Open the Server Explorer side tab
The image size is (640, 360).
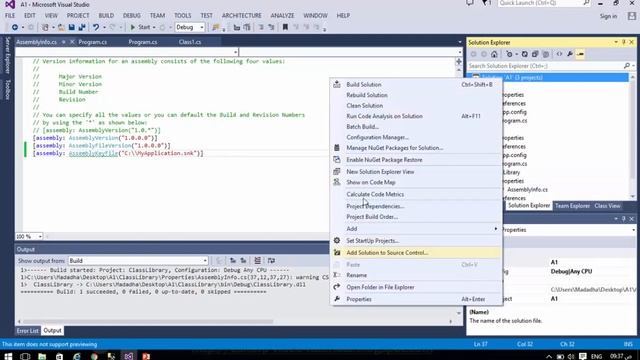tap(7, 55)
